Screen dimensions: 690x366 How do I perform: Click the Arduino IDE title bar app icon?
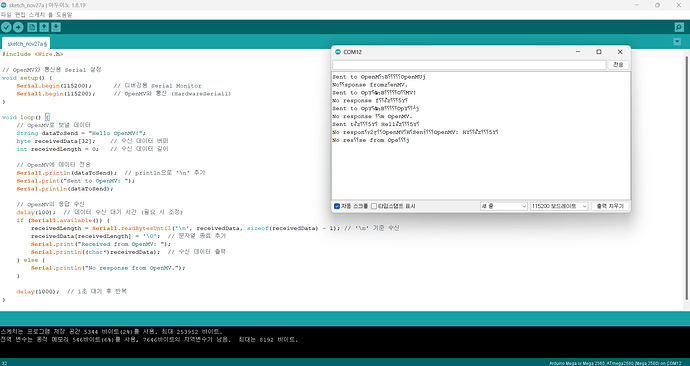[4, 5]
